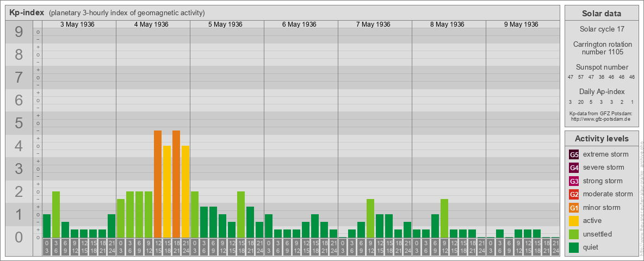Click the light green bar on 8 May 9-12h
Viewport: 644px width, 261px height.
[x=444, y=219]
